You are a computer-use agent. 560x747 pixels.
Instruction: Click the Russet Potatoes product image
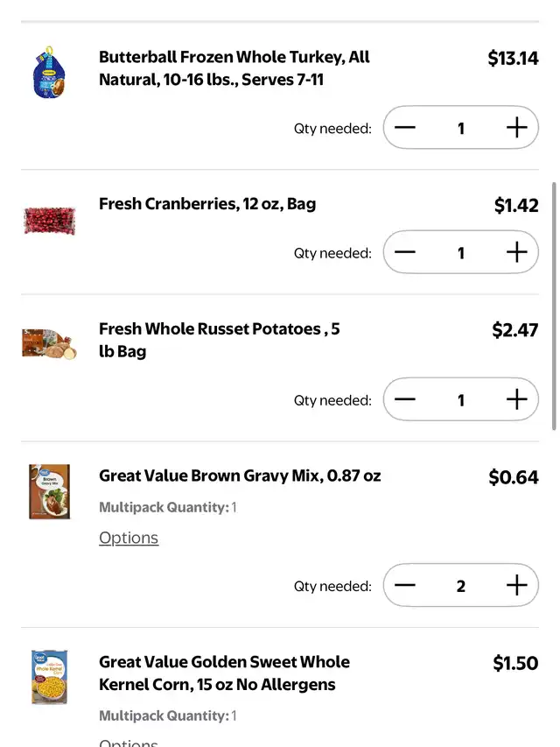(x=49, y=344)
